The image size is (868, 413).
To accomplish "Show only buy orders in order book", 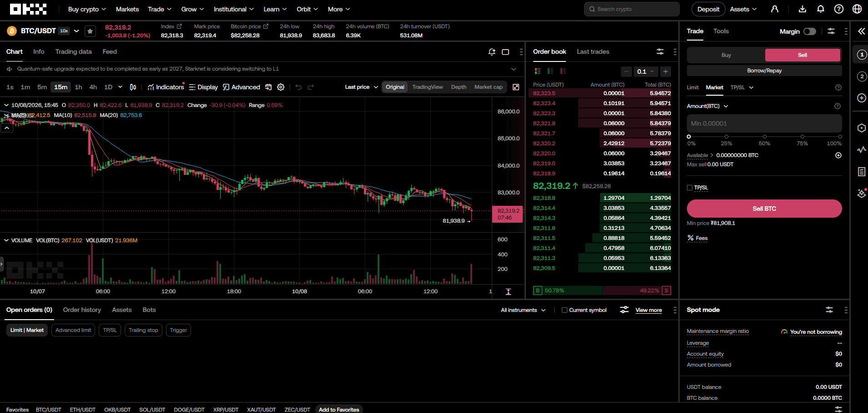I will pyautogui.click(x=550, y=71).
